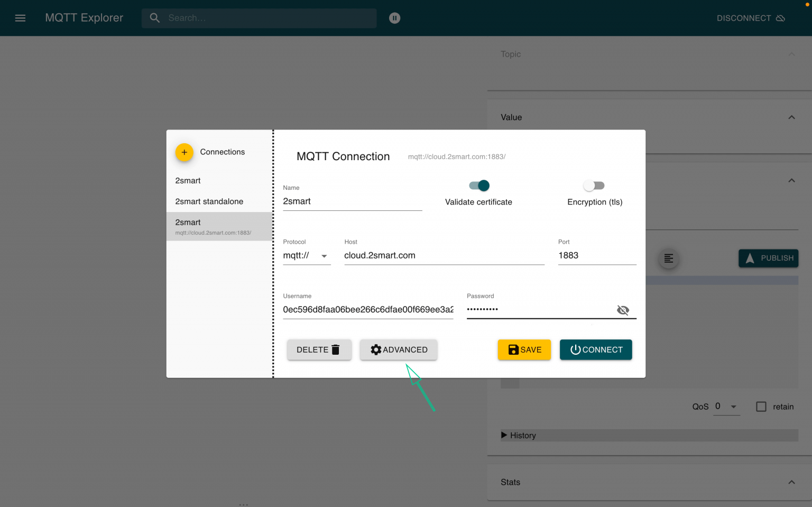Click the PUBLISH button

[768, 258]
